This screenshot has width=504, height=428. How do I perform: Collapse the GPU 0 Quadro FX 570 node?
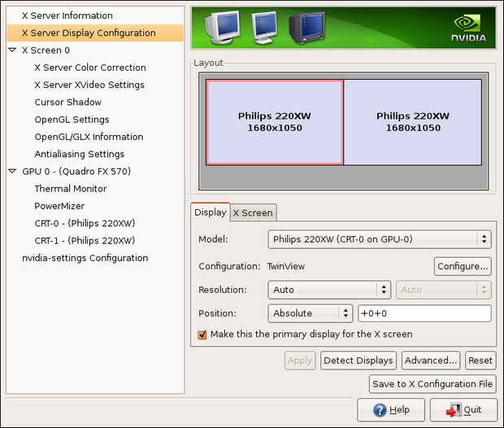(12, 171)
